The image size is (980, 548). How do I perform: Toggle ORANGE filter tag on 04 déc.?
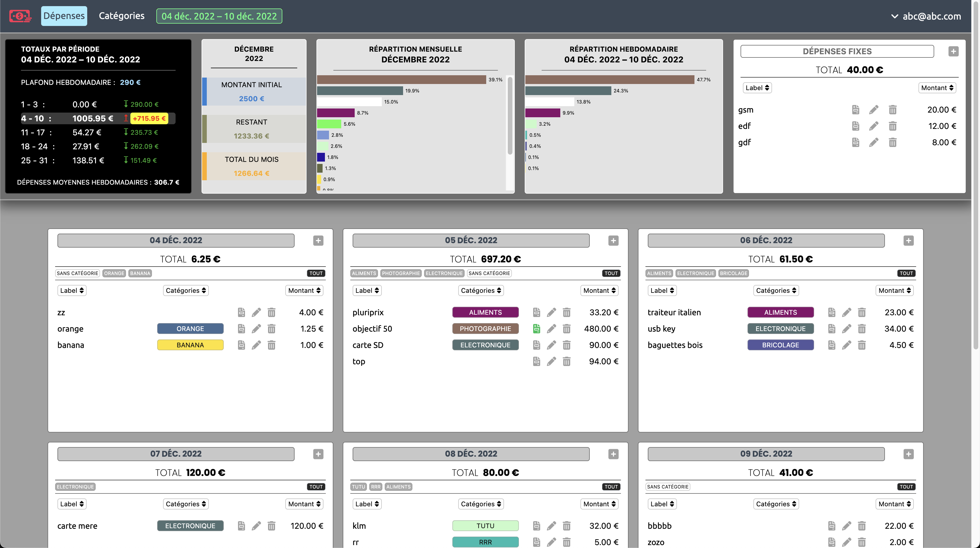click(x=114, y=273)
